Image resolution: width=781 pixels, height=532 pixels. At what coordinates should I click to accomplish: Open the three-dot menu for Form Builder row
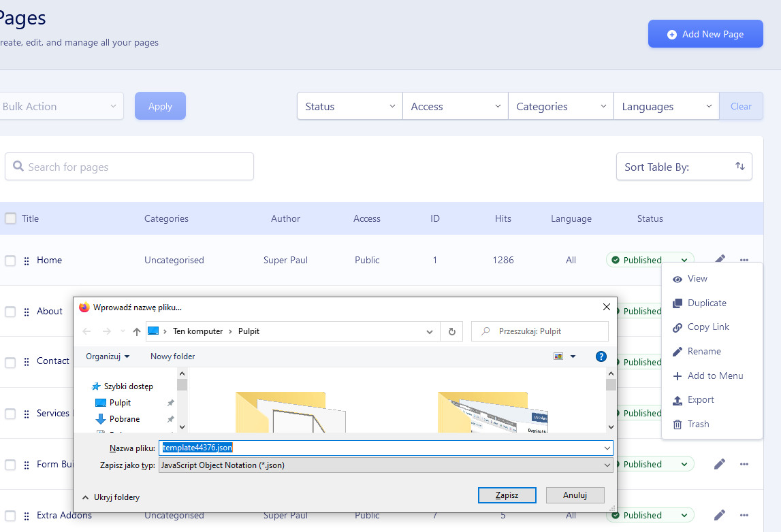tap(744, 464)
